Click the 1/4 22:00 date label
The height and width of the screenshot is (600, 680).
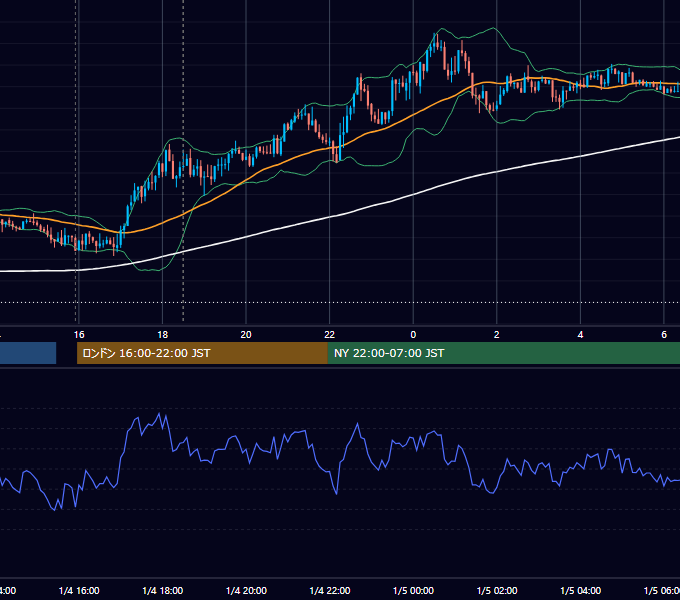pyautogui.click(x=330, y=590)
